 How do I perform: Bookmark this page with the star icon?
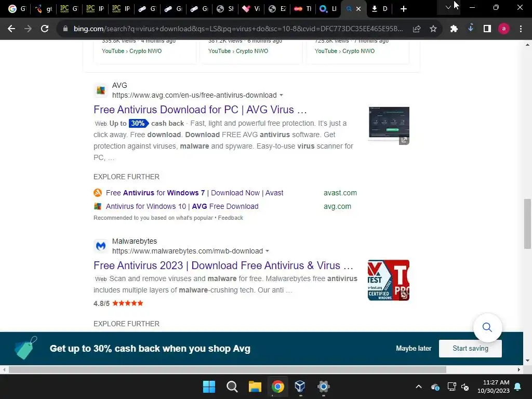point(433,29)
